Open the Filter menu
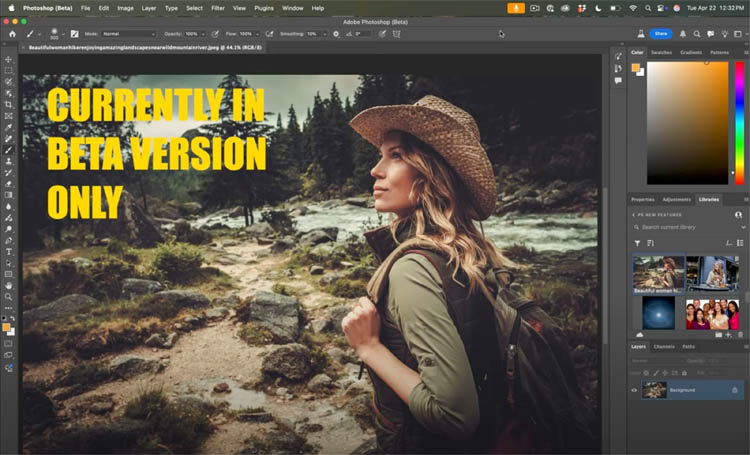This screenshot has width=750, height=455. click(x=217, y=8)
